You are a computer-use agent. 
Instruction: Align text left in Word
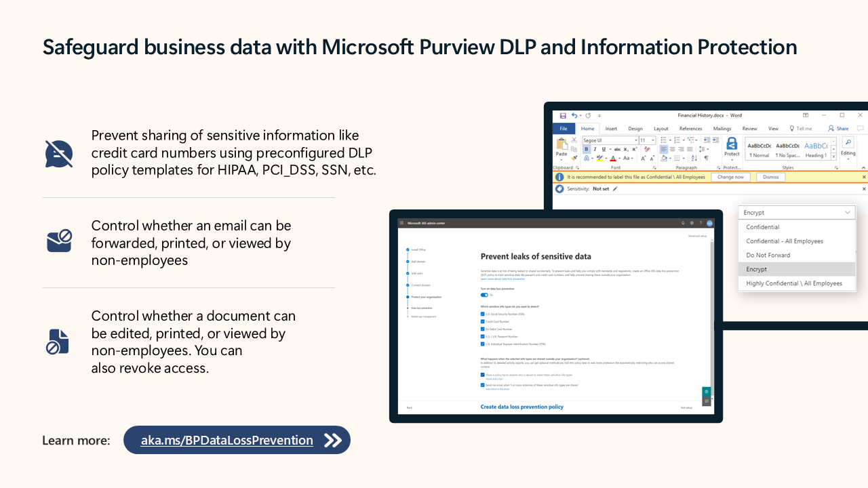(x=664, y=149)
